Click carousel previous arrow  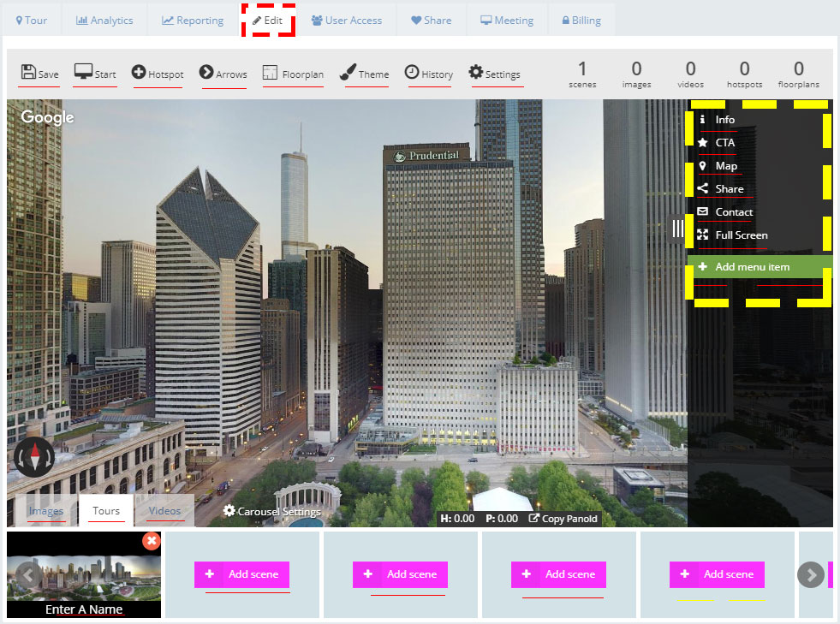coord(29,574)
